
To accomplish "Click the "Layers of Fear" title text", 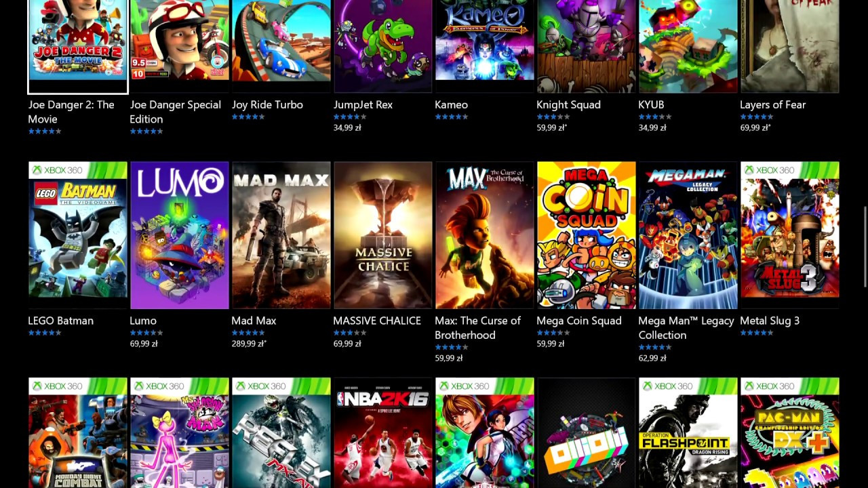I will pyautogui.click(x=773, y=105).
